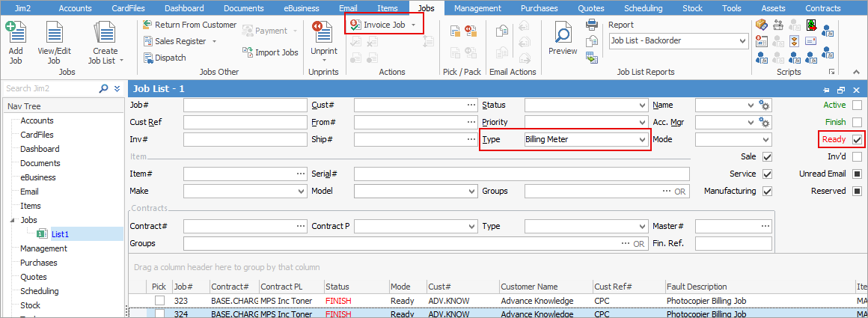Viewport: 868px width, 318px height.
Task: Open the Management ribbon tab
Action: 477,8
